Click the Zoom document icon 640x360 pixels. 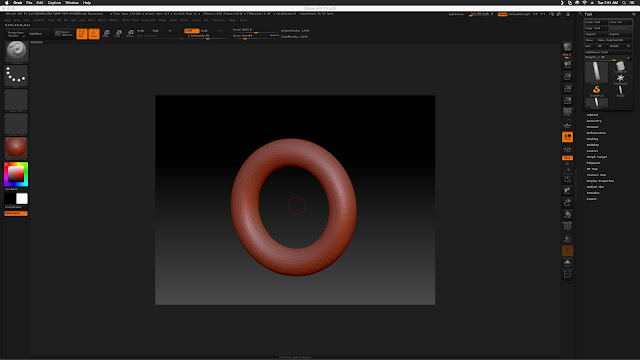point(567,76)
